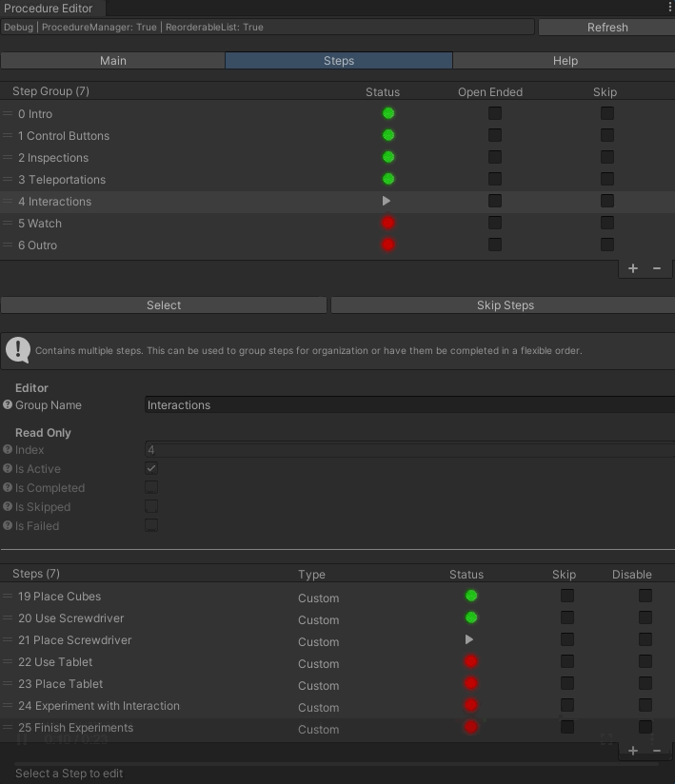Click the drag handle for Teleportations group
Viewport: 675px width, 784px height.
[8, 180]
